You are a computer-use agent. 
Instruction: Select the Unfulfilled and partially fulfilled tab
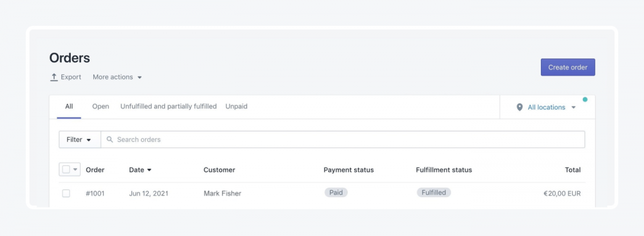169,106
